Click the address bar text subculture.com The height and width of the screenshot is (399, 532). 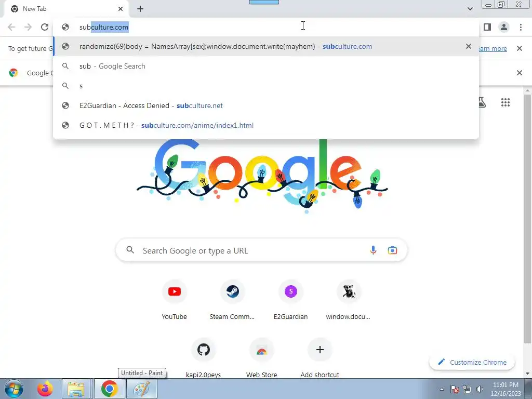[x=104, y=27]
